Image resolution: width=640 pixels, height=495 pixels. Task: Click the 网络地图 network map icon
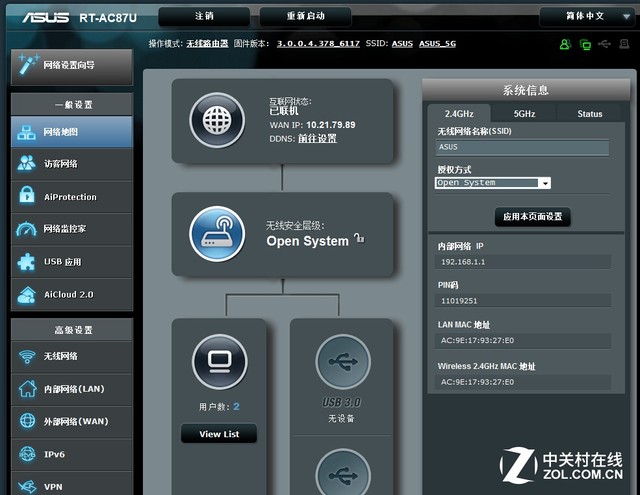[27, 132]
